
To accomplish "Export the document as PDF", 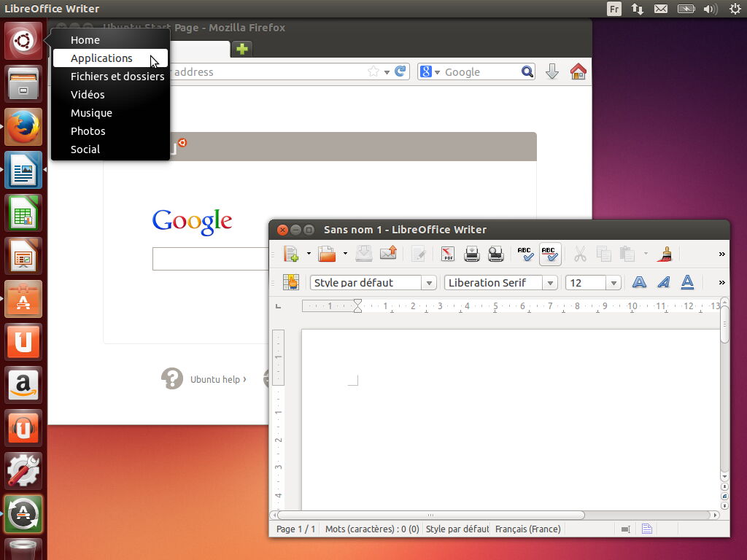I will [447, 254].
